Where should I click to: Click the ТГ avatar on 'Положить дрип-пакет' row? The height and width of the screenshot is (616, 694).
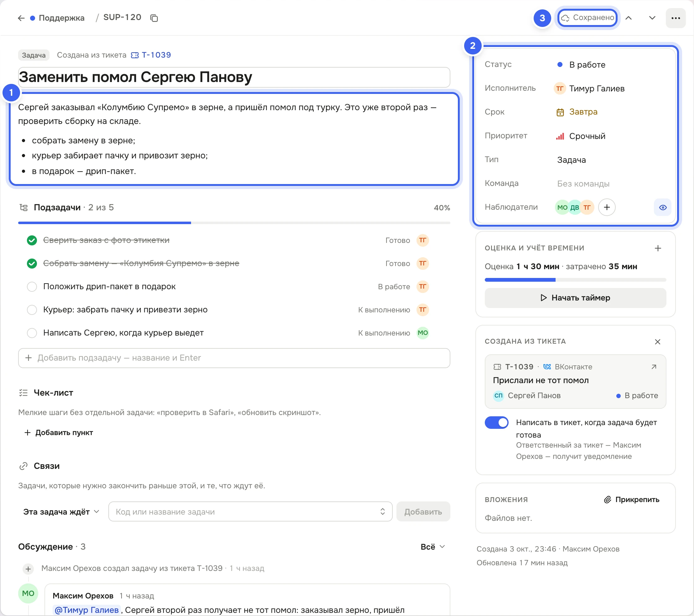pyautogui.click(x=422, y=286)
